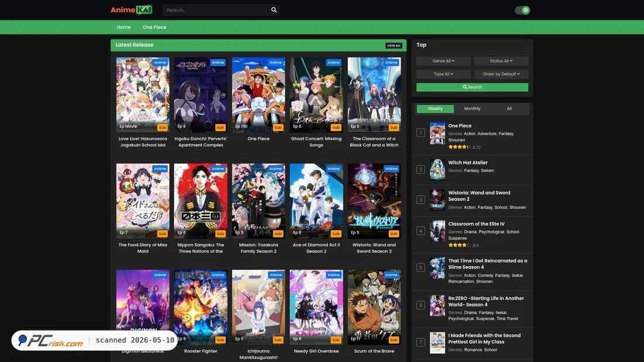Click the star rating under Classroom of the Elite
The width and height of the screenshot is (644, 362).
459,245
